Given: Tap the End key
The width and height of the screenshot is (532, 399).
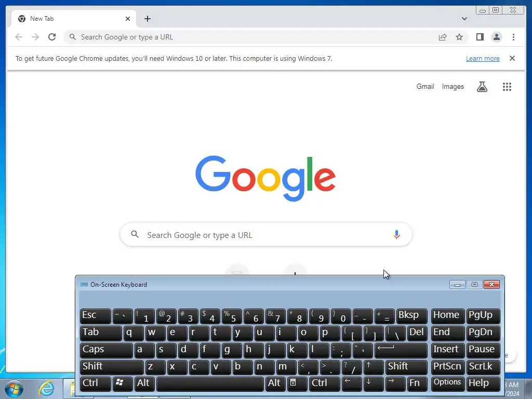Looking at the screenshot, I should coord(448,333).
